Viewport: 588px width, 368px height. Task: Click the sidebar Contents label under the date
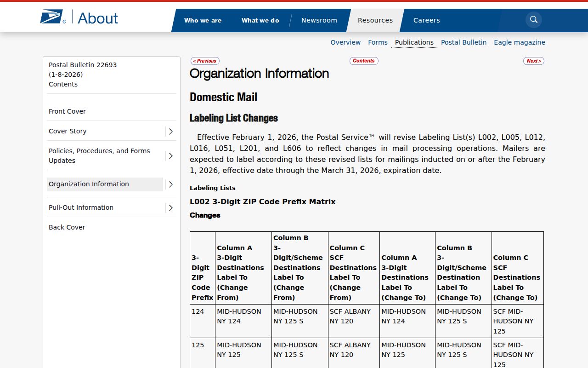pyautogui.click(x=63, y=84)
